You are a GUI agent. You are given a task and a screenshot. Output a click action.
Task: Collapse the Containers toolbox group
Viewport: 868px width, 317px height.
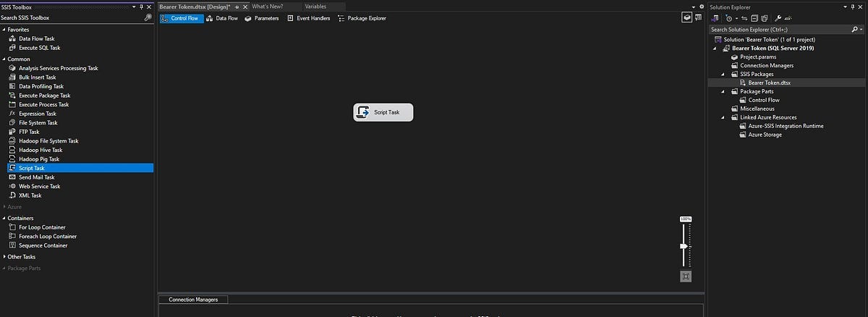[4, 218]
